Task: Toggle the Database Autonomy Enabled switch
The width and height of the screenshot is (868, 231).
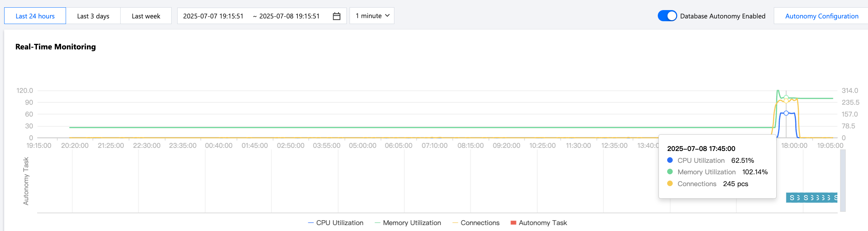Action: (x=667, y=16)
